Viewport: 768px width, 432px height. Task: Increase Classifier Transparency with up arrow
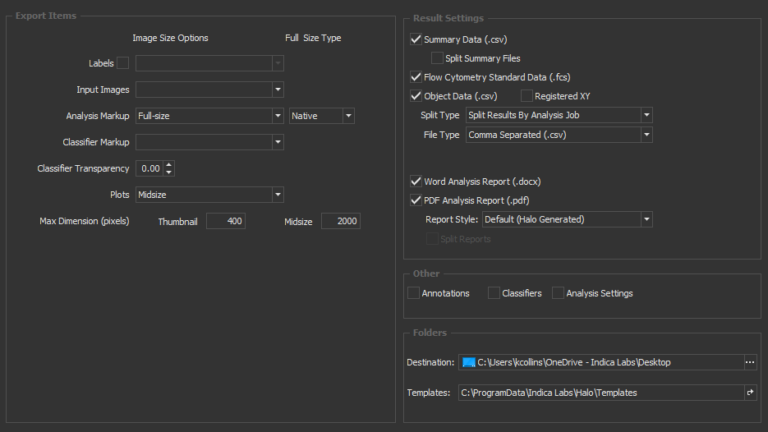tap(168, 164)
